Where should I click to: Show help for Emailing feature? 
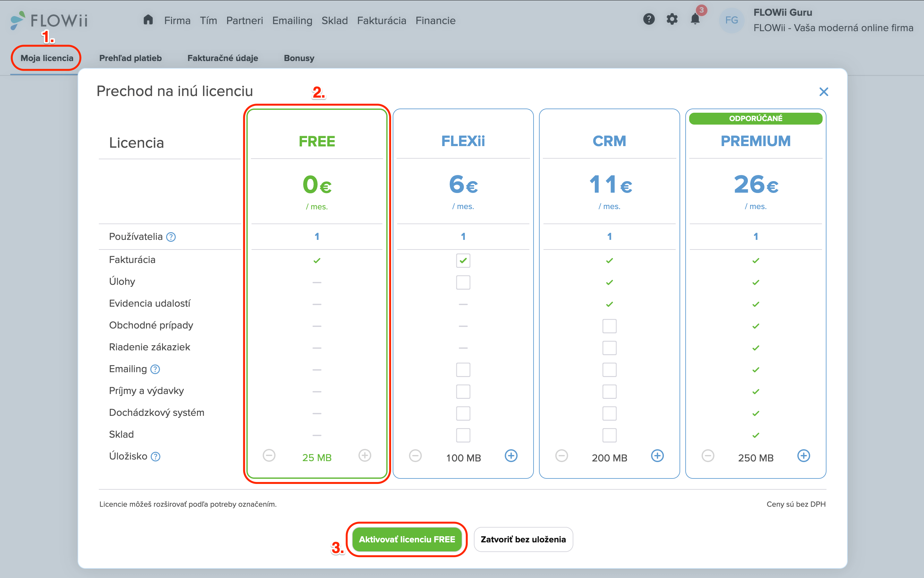(155, 369)
